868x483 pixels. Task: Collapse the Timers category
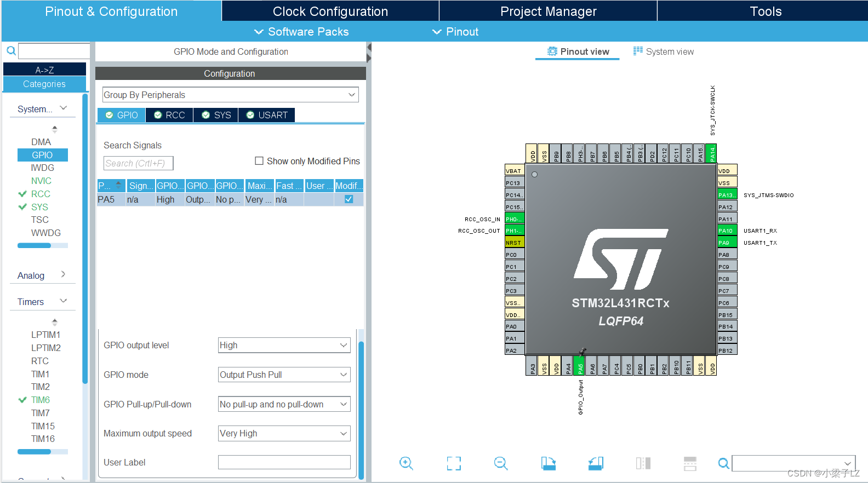tap(64, 301)
